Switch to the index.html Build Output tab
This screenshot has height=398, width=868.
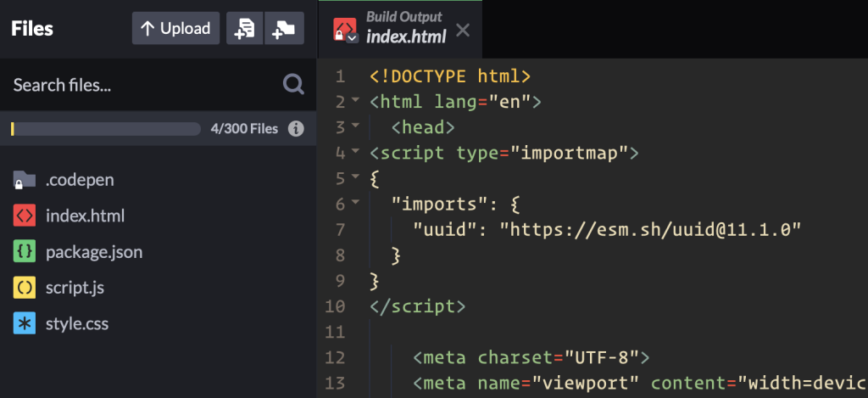(405, 29)
